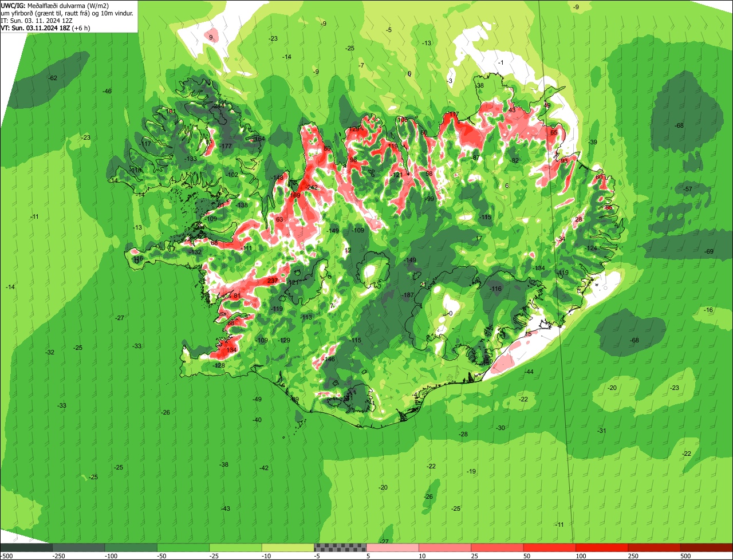Select the map label "-177"

point(226,147)
